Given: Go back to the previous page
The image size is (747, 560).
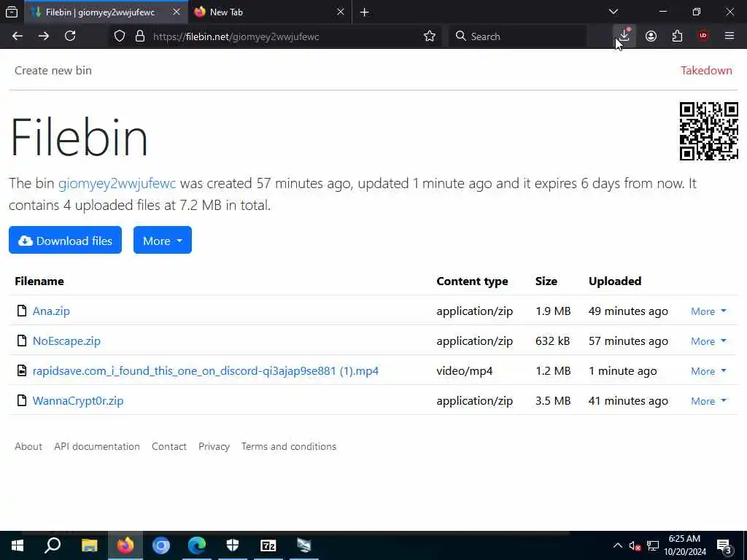Looking at the screenshot, I should [18, 36].
